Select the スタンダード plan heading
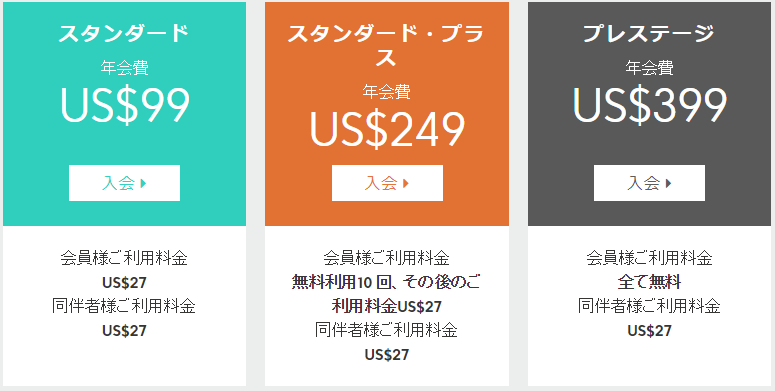This screenshot has width=775, height=391. pyautogui.click(x=124, y=33)
